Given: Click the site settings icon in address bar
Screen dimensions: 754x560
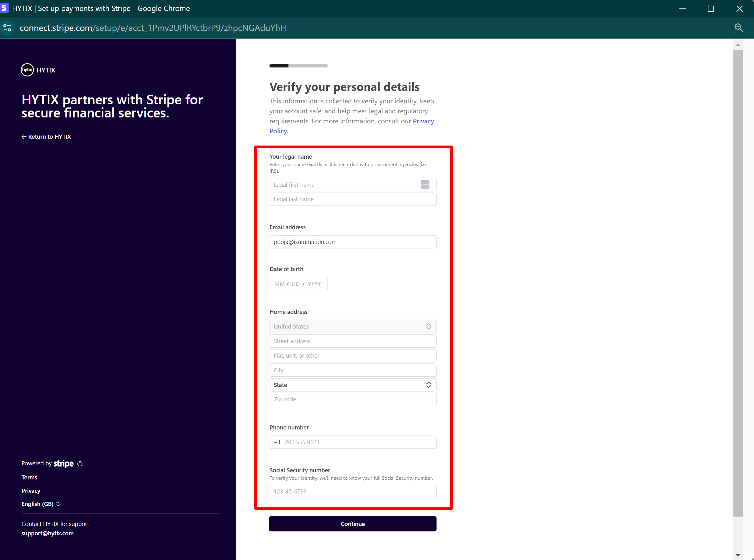Looking at the screenshot, I should click(x=7, y=28).
